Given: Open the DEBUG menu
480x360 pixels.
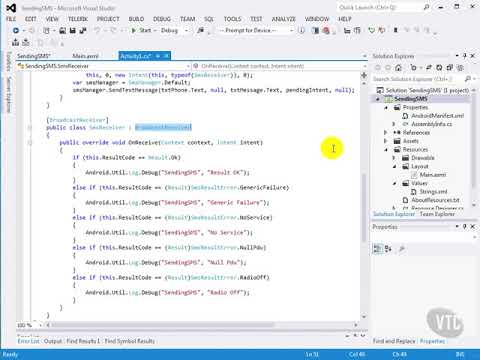Looking at the screenshot, I should (x=162, y=19).
